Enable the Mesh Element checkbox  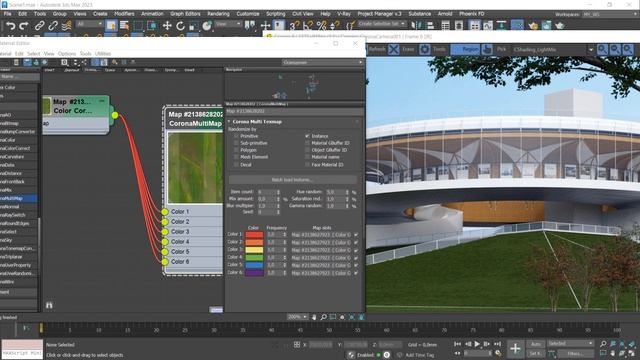[x=236, y=157]
